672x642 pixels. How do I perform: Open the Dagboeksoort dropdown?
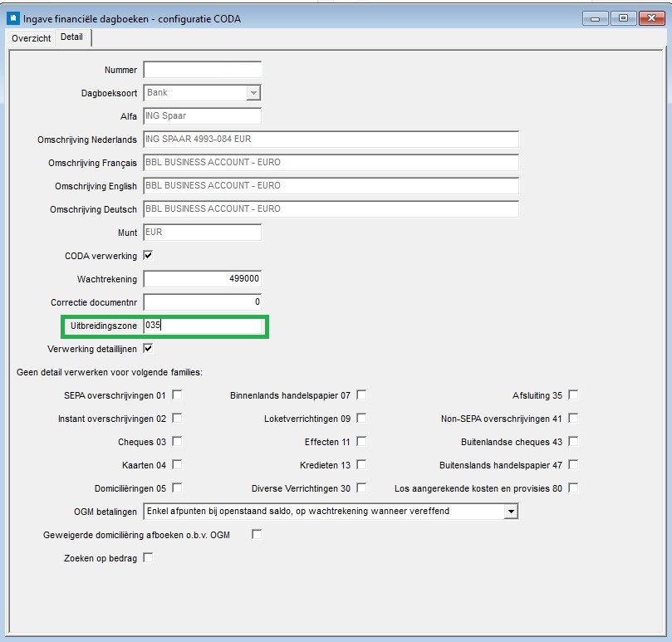(x=254, y=93)
